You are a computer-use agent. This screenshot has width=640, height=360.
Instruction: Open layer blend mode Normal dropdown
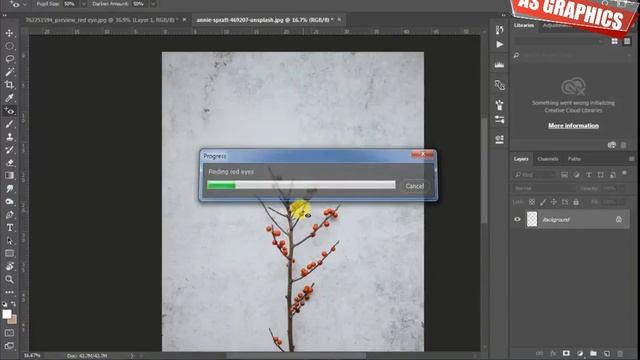[544, 189]
